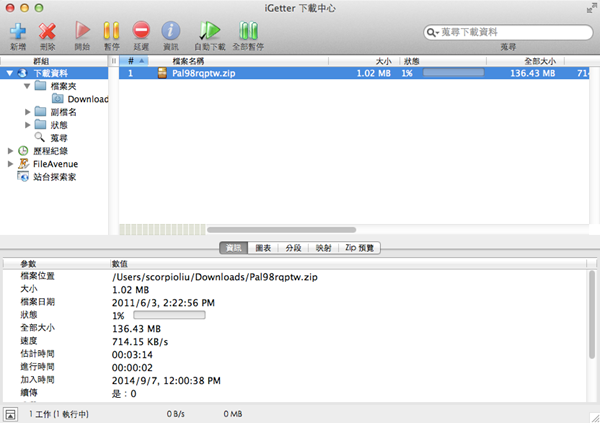Click the 全部暫停 (Pause All) icon
The height and width of the screenshot is (423, 600).
point(249,31)
